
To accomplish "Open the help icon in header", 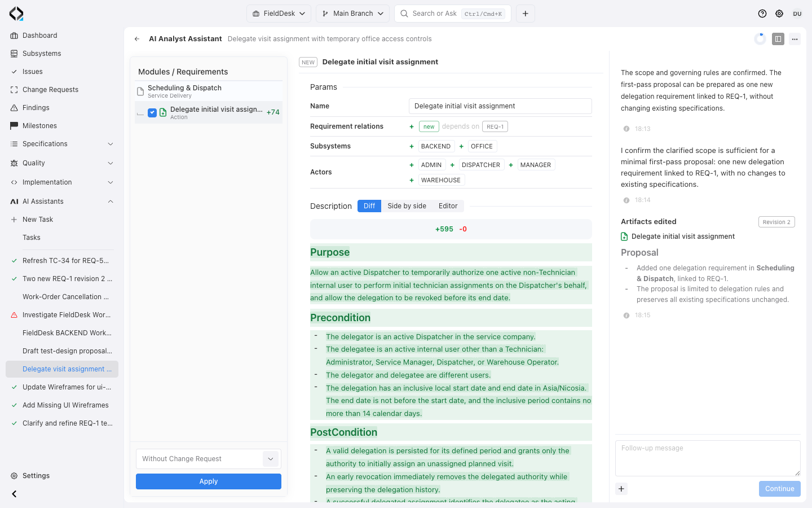I will tap(762, 14).
